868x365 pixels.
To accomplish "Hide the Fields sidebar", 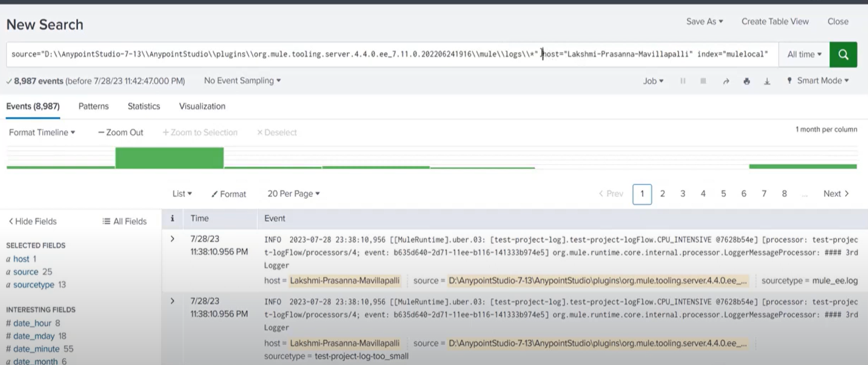I will (x=32, y=222).
